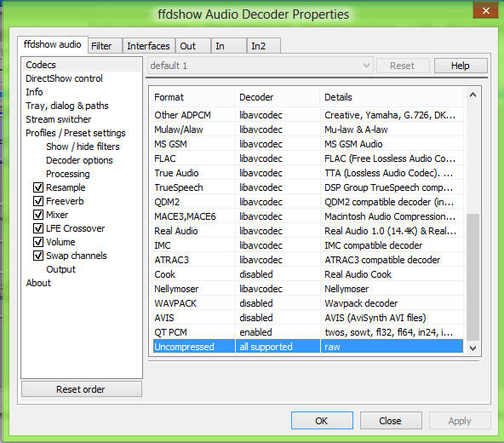Image resolution: width=504 pixels, height=443 pixels.
Task: Open Decoder options page
Action: coord(79,160)
